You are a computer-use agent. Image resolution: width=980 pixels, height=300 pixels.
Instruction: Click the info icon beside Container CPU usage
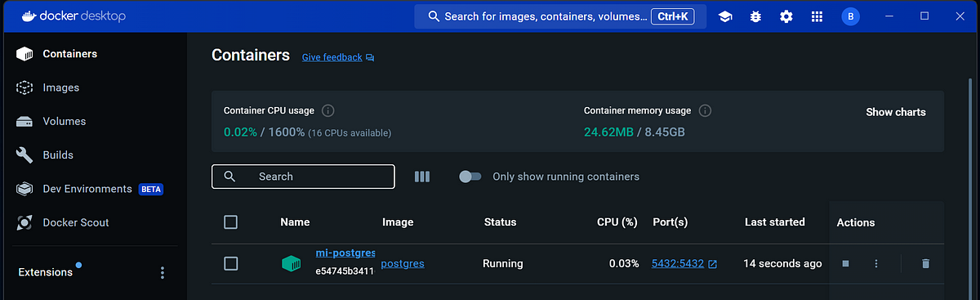pyautogui.click(x=328, y=110)
